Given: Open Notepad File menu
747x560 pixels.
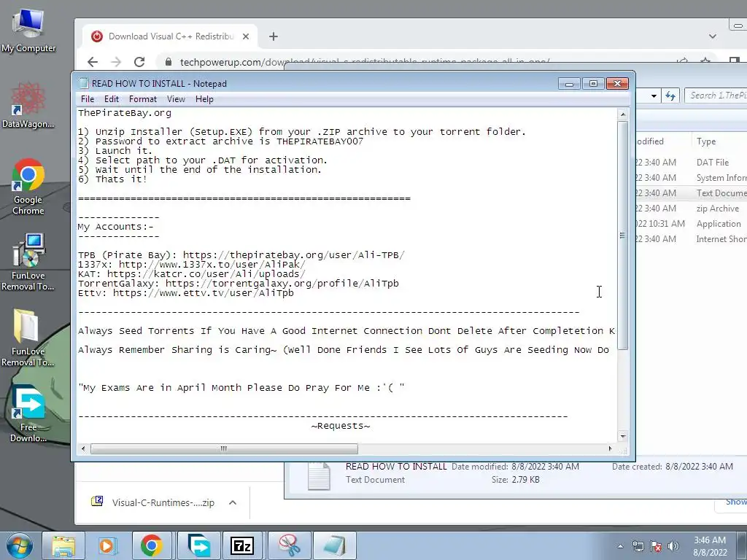Looking at the screenshot, I should 88,99.
